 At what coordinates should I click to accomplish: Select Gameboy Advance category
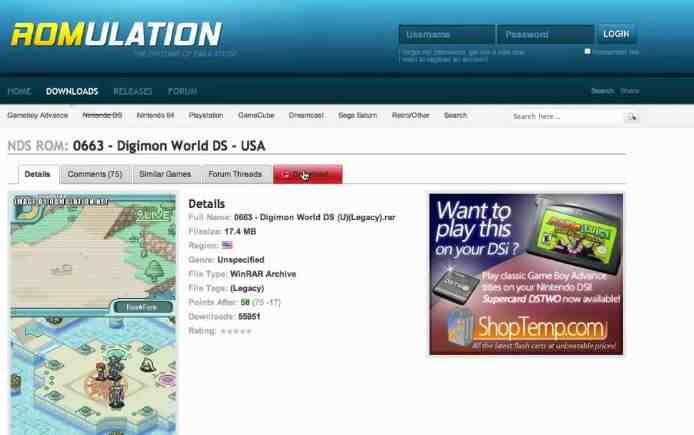(x=38, y=115)
